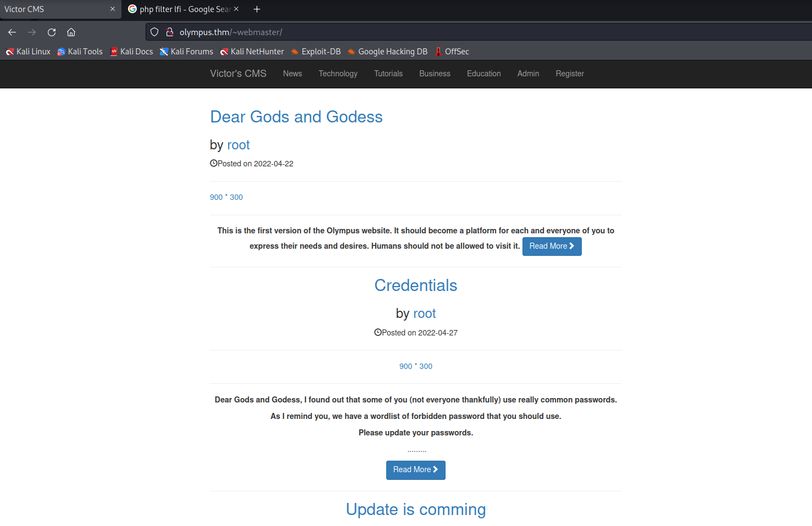Open the Admin navigation link
This screenshot has width=812, height=526.
pos(528,74)
